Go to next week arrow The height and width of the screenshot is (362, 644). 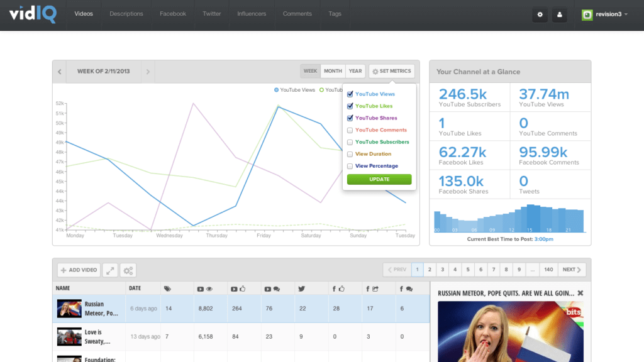tap(148, 72)
